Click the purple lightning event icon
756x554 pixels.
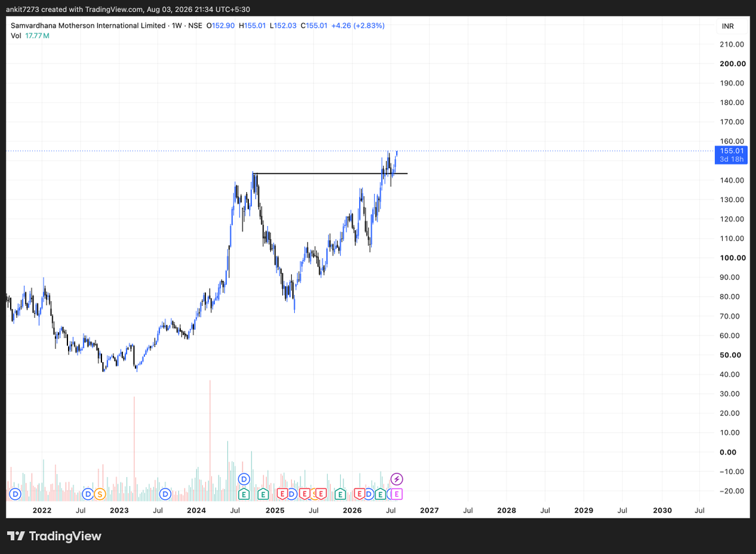[x=397, y=479]
